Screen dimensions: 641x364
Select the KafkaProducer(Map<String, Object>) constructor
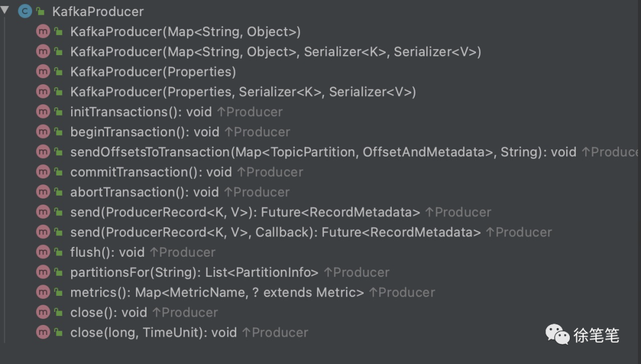click(185, 31)
